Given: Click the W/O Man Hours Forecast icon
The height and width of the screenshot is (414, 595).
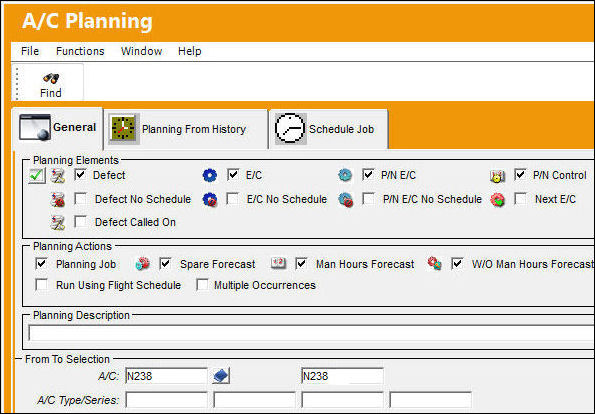Looking at the screenshot, I should point(434,263).
